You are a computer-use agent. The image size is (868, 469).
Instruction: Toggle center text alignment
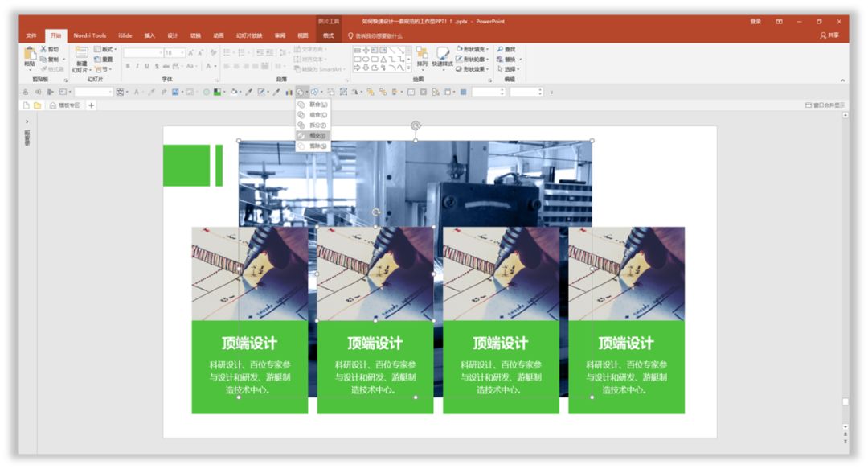[x=236, y=66]
